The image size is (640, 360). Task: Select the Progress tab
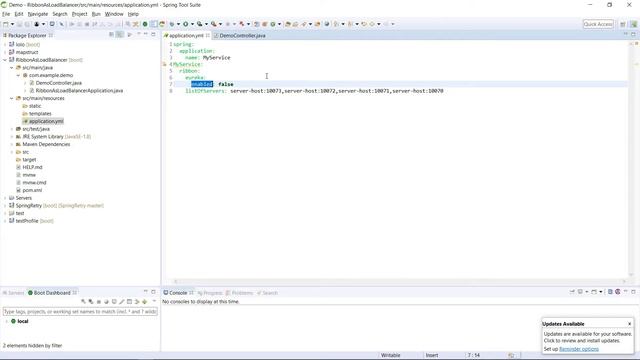210,293
